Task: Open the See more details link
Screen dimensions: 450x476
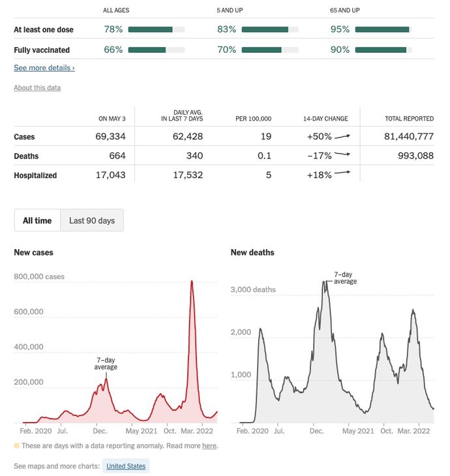Action: click(x=44, y=68)
